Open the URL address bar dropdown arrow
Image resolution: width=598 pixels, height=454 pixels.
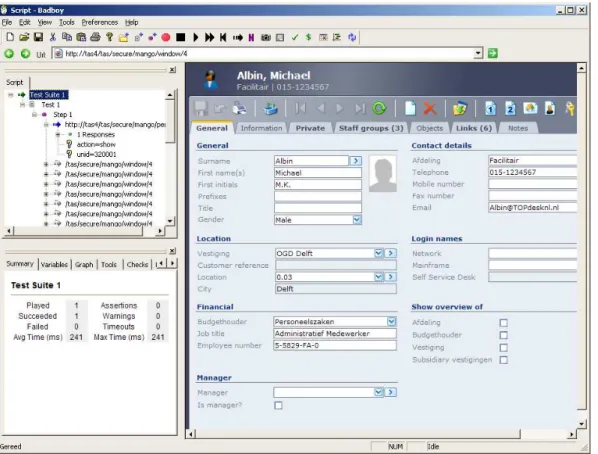[478, 53]
